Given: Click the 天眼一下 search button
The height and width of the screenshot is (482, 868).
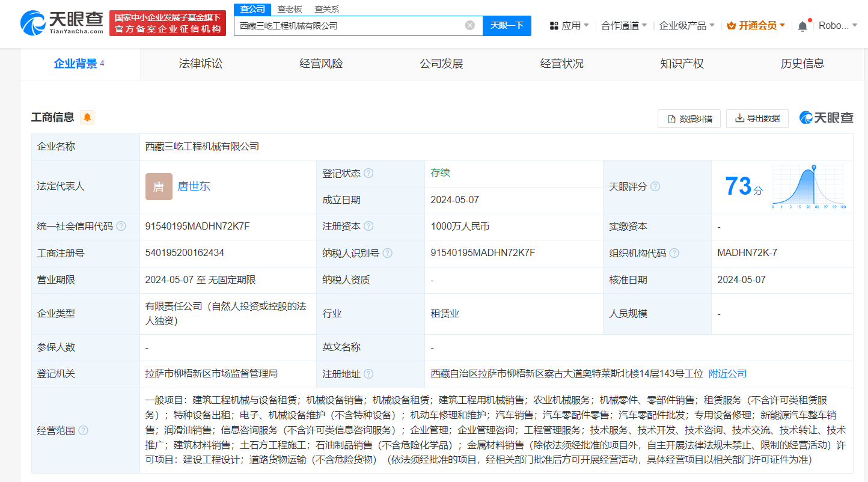Looking at the screenshot, I should pos(507,25).
